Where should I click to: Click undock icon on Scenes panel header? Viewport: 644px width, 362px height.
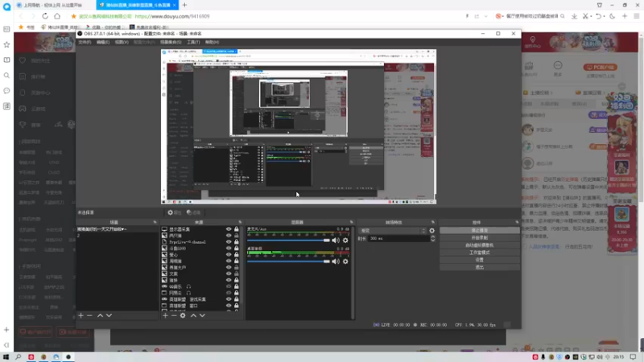point(155,222)
